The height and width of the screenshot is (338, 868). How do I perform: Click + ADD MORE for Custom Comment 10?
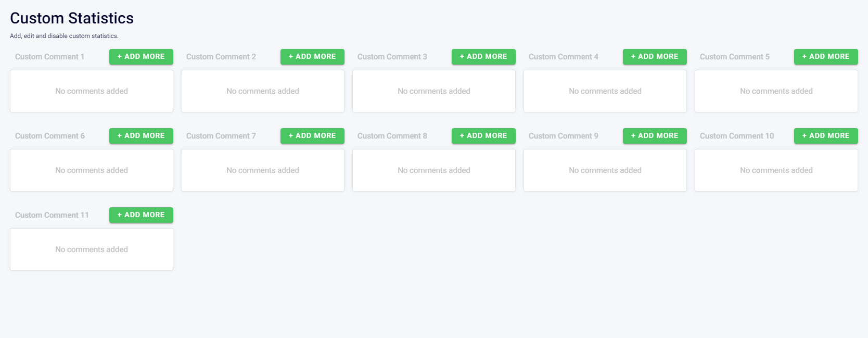point(825,136)
